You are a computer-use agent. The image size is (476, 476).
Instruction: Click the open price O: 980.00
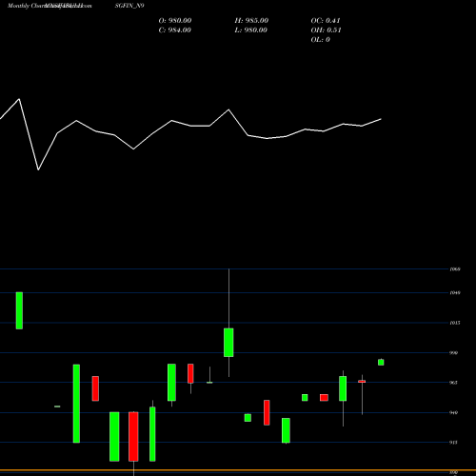[175, 21]
